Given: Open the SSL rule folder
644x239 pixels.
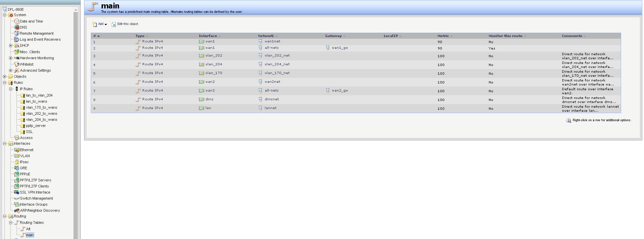Looking at the screenshot, I should [29, 132].
